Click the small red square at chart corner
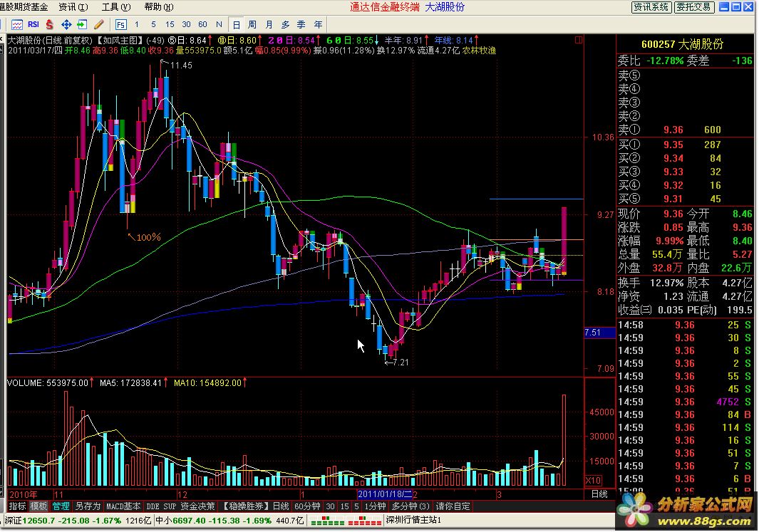This screenshot has width=759, height=532. (579, 40)
